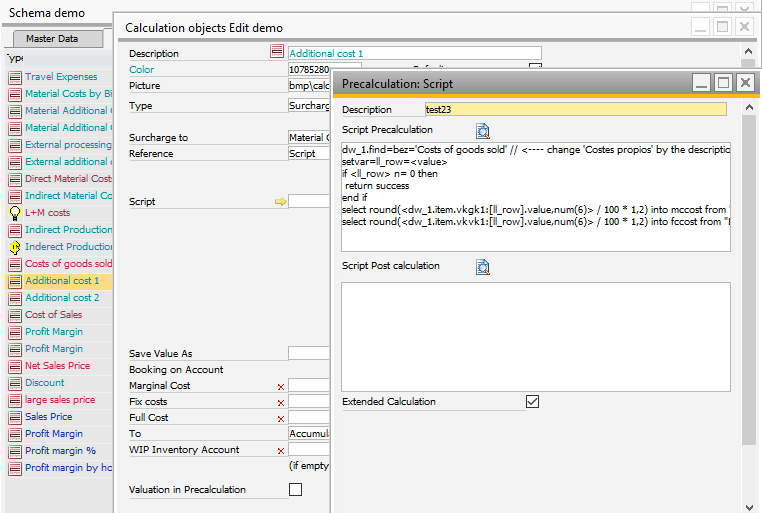762x513 pixels.
Task: Click the Color value field 10785280
Action: coord(309,70)
